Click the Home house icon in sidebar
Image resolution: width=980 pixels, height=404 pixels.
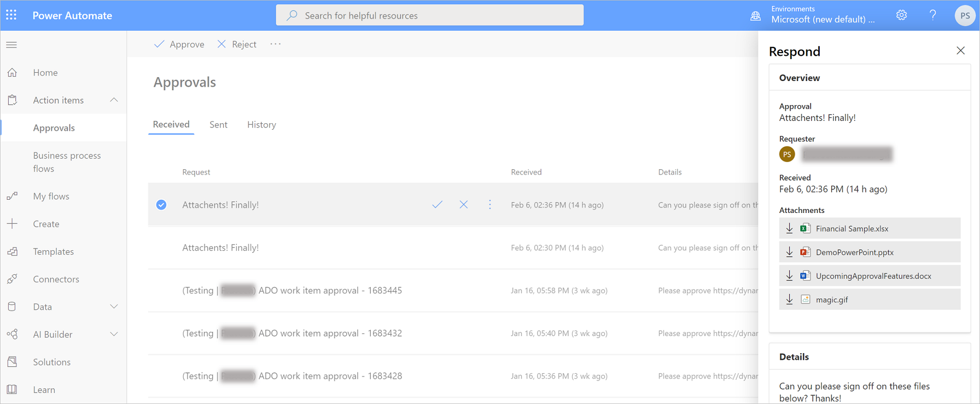pyautogui.click(x=13, y=72)
